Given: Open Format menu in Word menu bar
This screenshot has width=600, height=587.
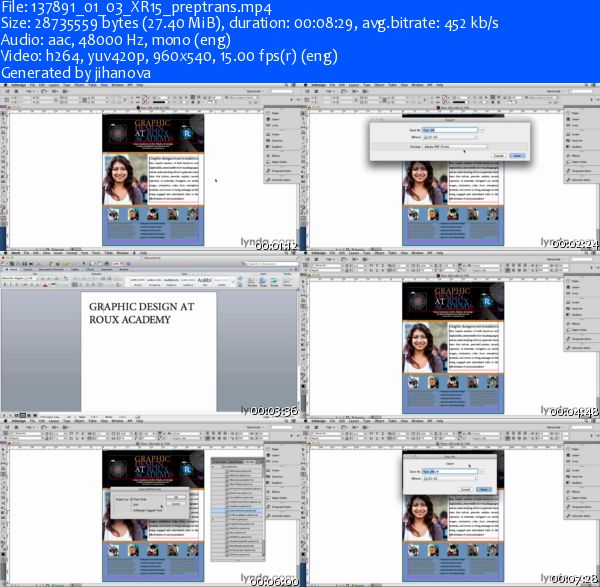Looking at the screenshot, I should (x=72, y=253).
